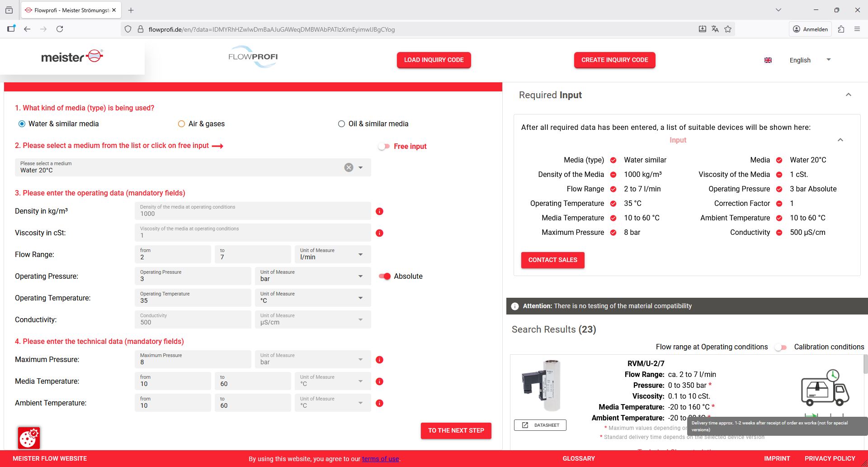This screenshot has height=467, width=868.
Task: Select Oil & similar media option
Action: coord(341,124)
